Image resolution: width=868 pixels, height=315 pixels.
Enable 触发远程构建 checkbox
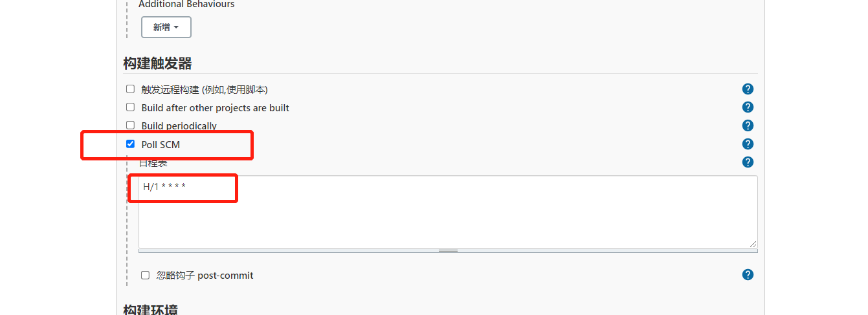pyautogui.click(x=130, y=89)
